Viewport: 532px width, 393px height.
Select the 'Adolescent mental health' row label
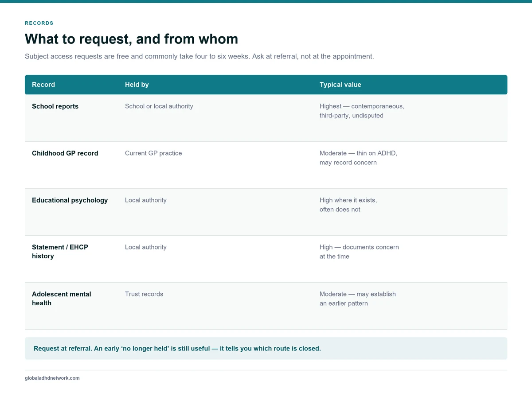62,299
